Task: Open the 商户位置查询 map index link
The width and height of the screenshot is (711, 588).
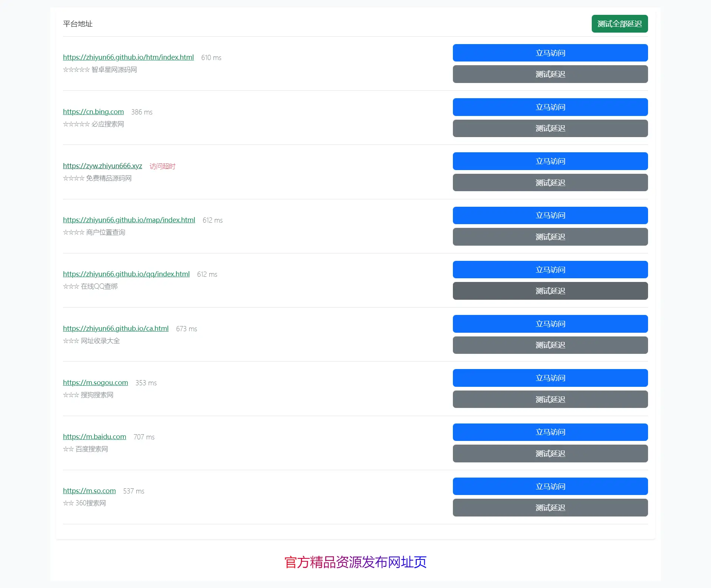Action: point(129,220)
